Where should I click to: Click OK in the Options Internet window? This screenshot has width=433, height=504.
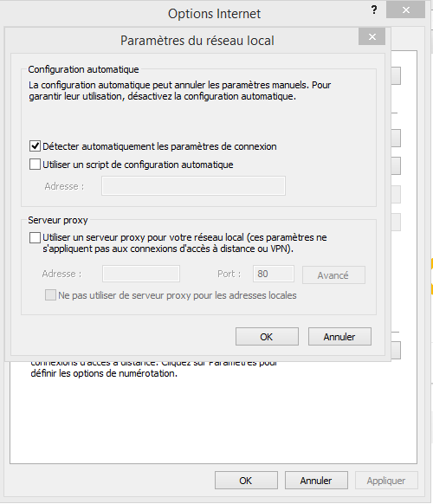tap(246, 481)
